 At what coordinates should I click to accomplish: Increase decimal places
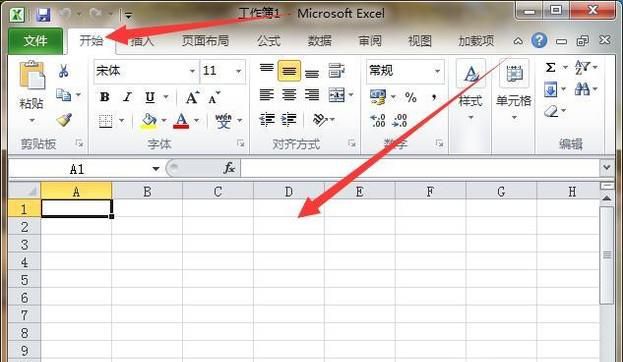tap(377, 120)
